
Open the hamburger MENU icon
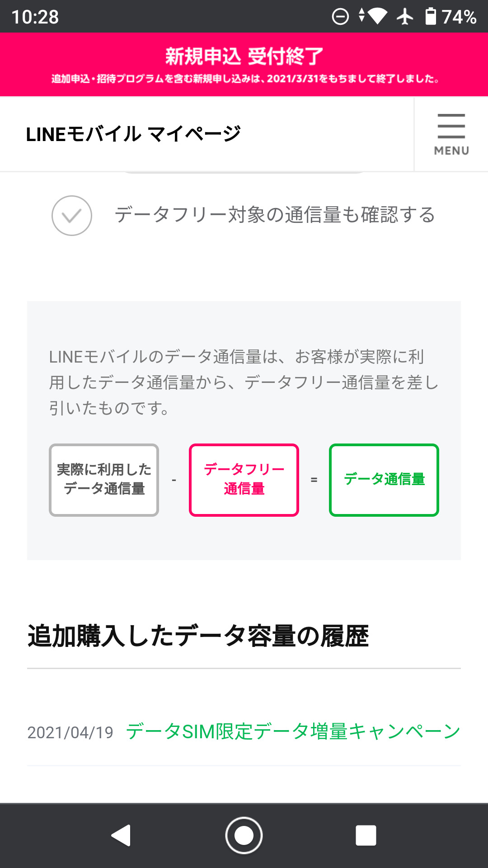(451, 134)
